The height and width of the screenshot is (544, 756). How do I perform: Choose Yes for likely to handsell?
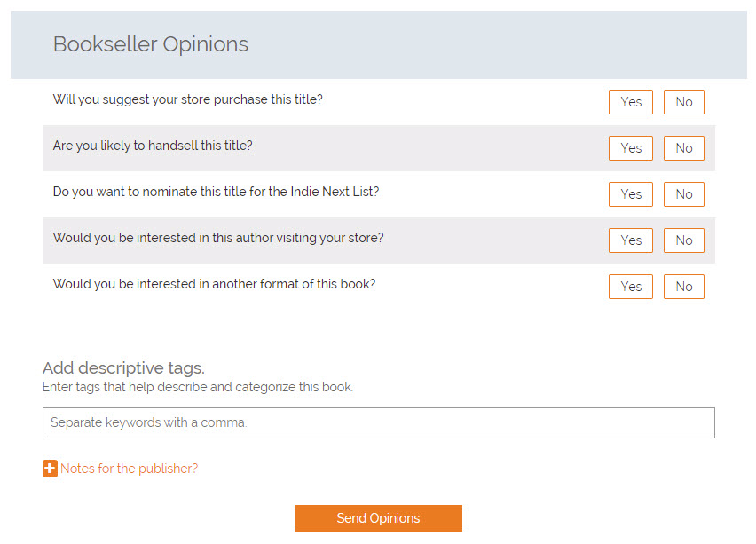click(631, 148)
